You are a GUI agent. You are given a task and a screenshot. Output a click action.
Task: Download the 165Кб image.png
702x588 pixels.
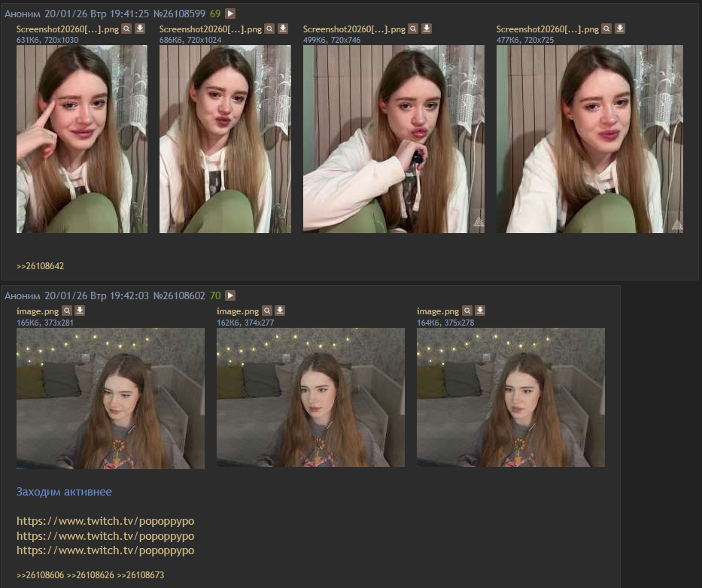(x=80, y=311)
